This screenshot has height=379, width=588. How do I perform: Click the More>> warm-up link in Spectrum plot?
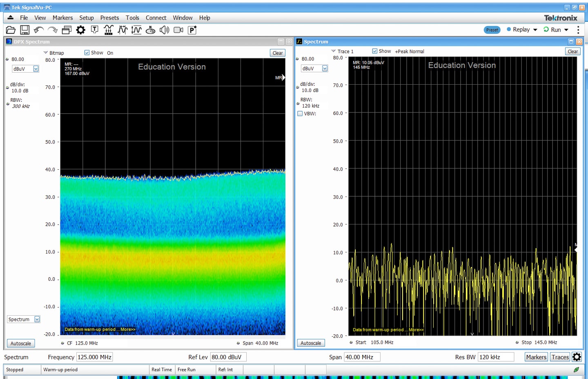click(416, 330)
